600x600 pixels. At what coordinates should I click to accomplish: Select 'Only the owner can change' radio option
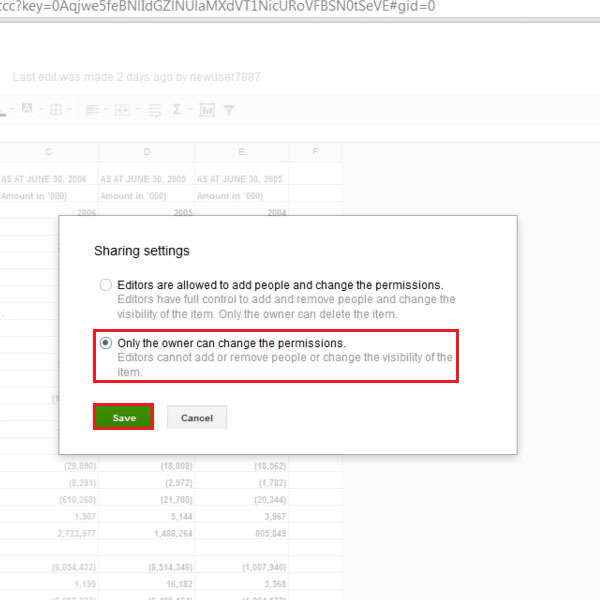(x=106, y=343)
